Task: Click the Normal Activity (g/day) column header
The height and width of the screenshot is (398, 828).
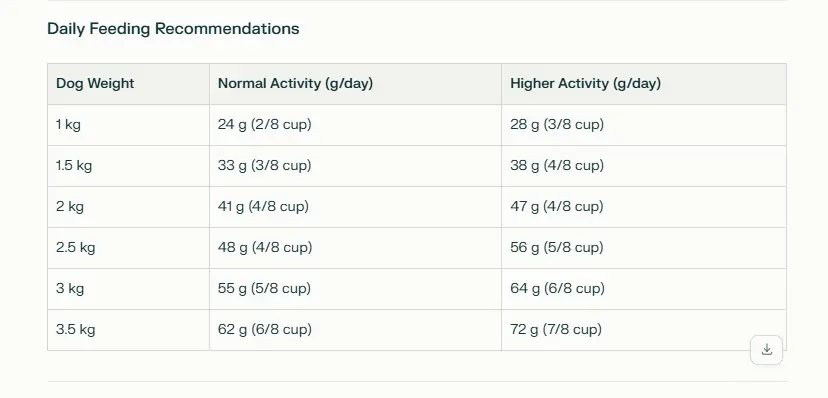Action: click(x=355, y=84)
